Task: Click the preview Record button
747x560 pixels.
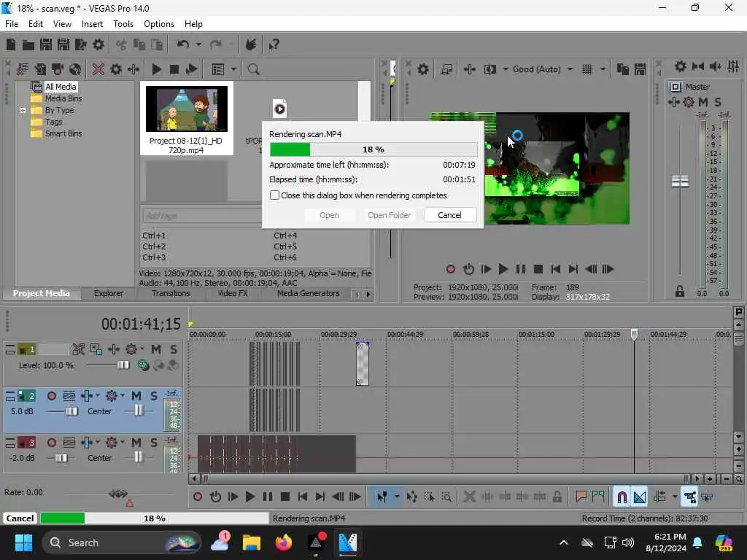Action: (450, 270)
